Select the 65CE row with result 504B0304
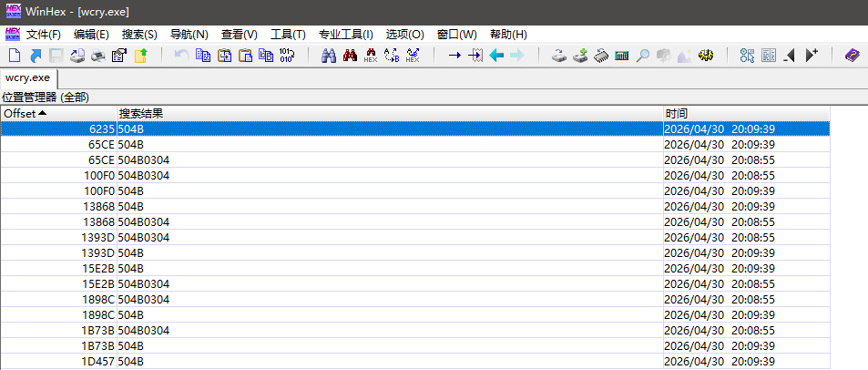The image size is (868, 370). pyautogui.click(x=415, y=160)
